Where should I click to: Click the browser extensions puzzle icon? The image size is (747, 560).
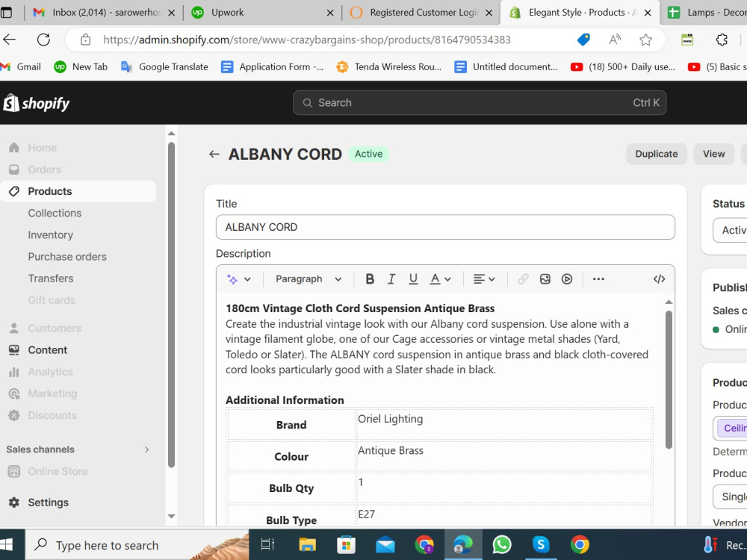point(722,40)
